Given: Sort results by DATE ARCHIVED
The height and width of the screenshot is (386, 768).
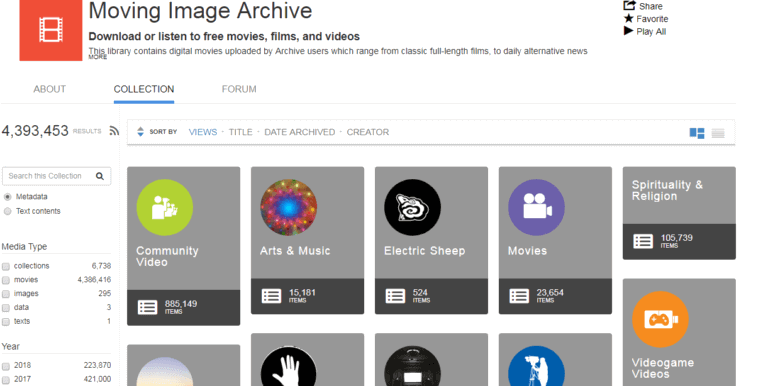Looking at the screenshot, I should point(300,132).
